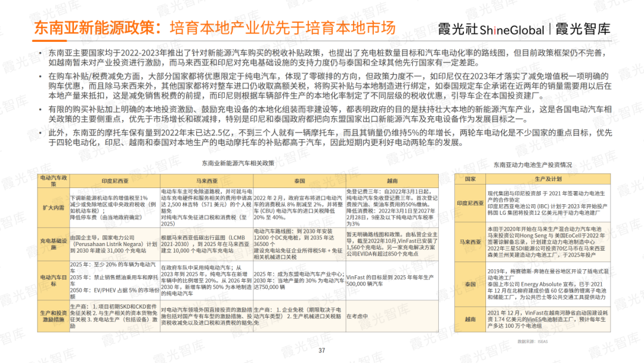The width and height of the screenshot is (644, 363).
Task: Click the cell starting "在政府车队中采用纯电动汽车"
Action: pyautogui.click(x=206, y=281)
